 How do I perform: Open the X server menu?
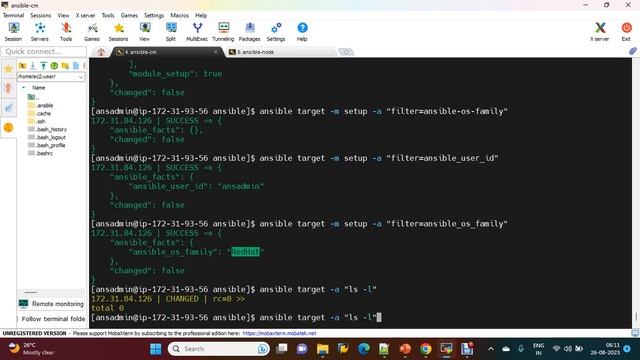pyautogui.click(x=85, y=16)
